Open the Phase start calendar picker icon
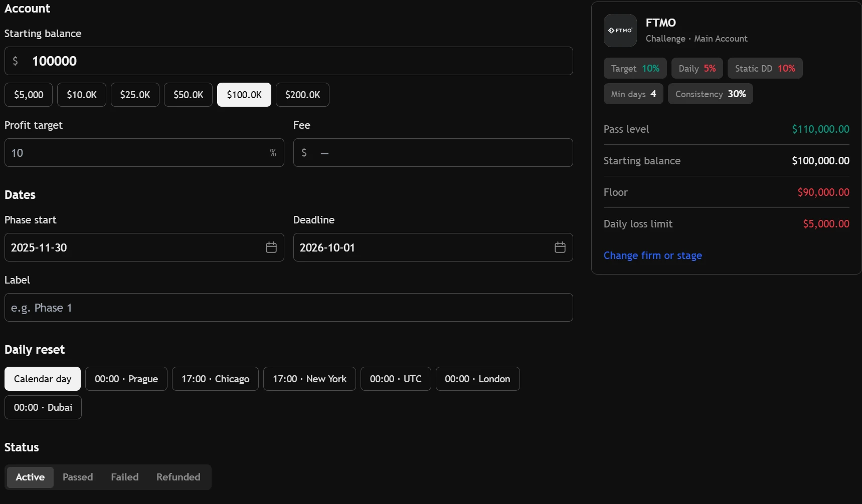 (x=271, y=247)
